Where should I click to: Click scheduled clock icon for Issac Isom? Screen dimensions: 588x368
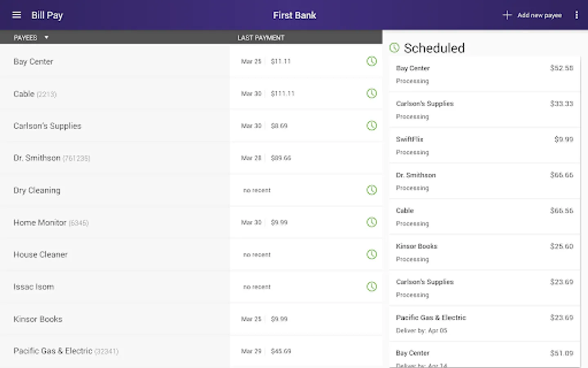coord(372,287)
